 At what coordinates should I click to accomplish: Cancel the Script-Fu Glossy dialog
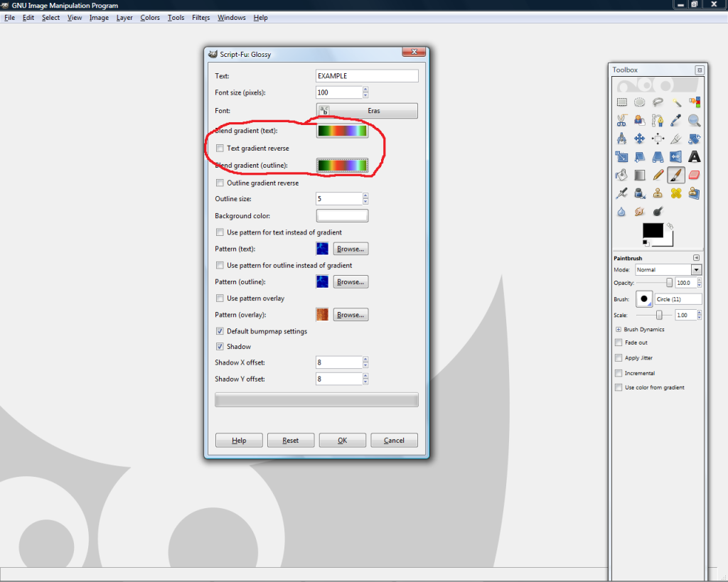tap(394, 440)
